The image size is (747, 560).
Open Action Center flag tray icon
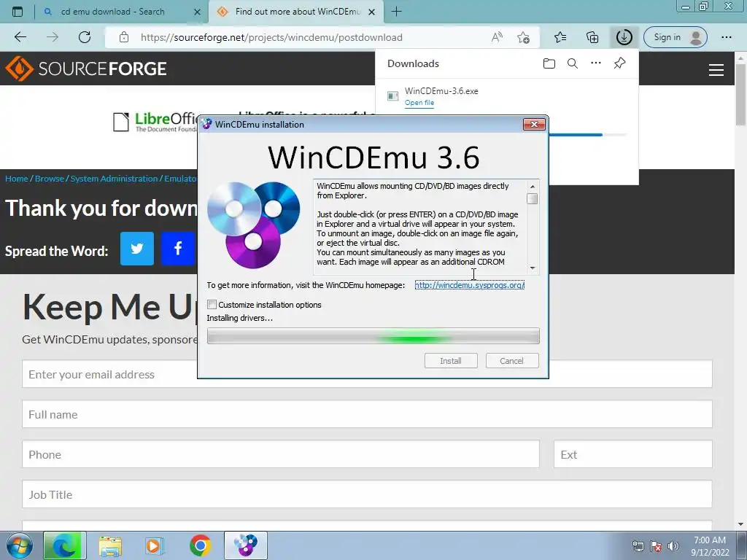[x=656, y=546]
